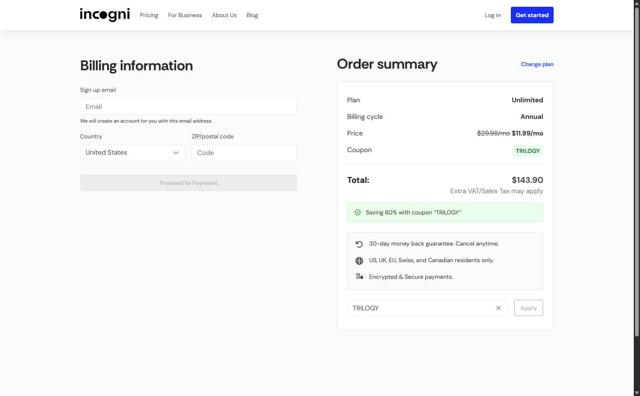640x396 pixels.
Task: Click the ZIP/postal code label
Action: tap(213, 136)
